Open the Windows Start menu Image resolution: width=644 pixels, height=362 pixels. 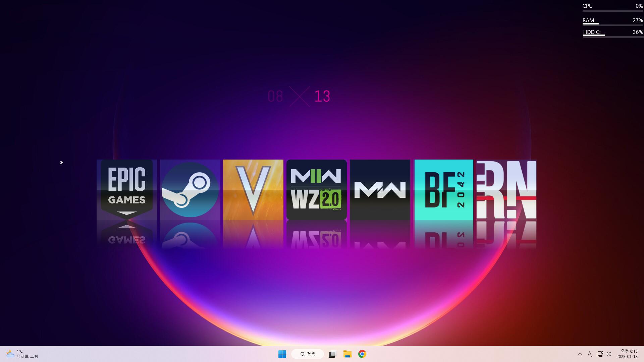[x=282, y=354]
